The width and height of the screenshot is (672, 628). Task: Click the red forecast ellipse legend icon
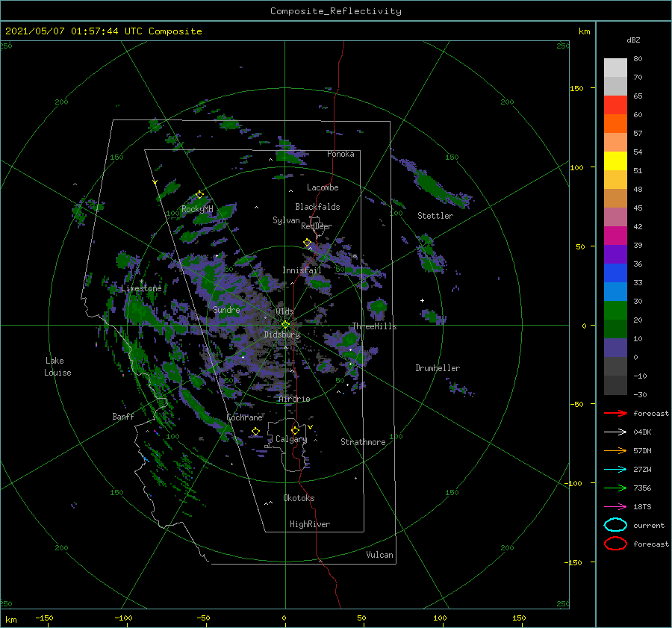(x=615, y=544)
